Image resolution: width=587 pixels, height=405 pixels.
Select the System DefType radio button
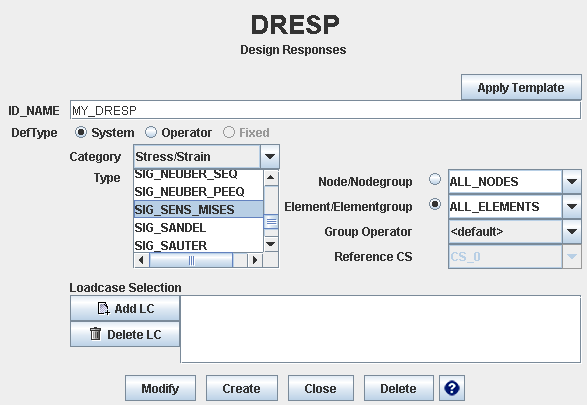tap(80, 132)
